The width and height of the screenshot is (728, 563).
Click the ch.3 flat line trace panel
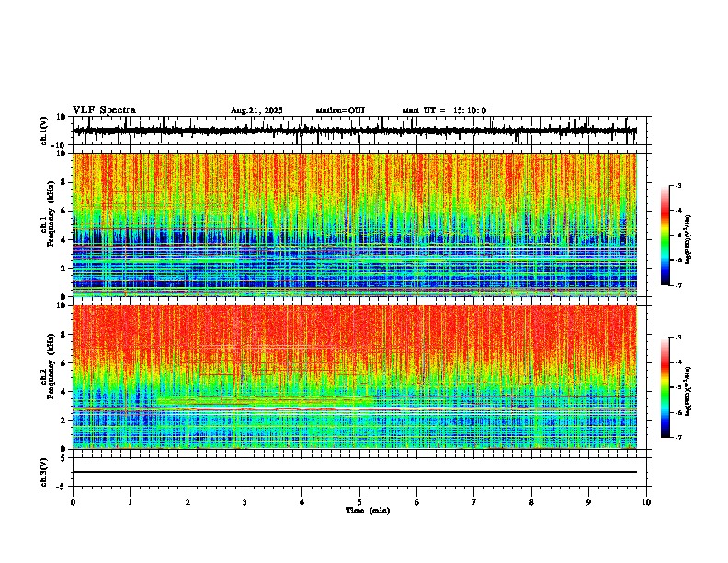[x=359, y=472]
